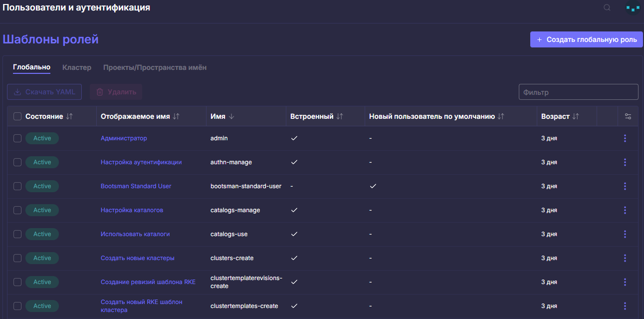This screenshot has width=644, height=319.
Task: Open Создать новый RKE шаблон кластера link
Action: [x=142, y=306]
